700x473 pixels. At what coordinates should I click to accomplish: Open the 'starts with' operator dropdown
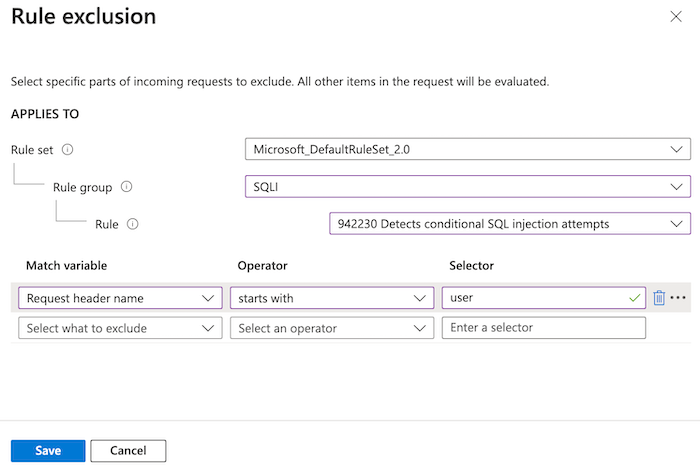pyautogui.click(x=331, y=298)
